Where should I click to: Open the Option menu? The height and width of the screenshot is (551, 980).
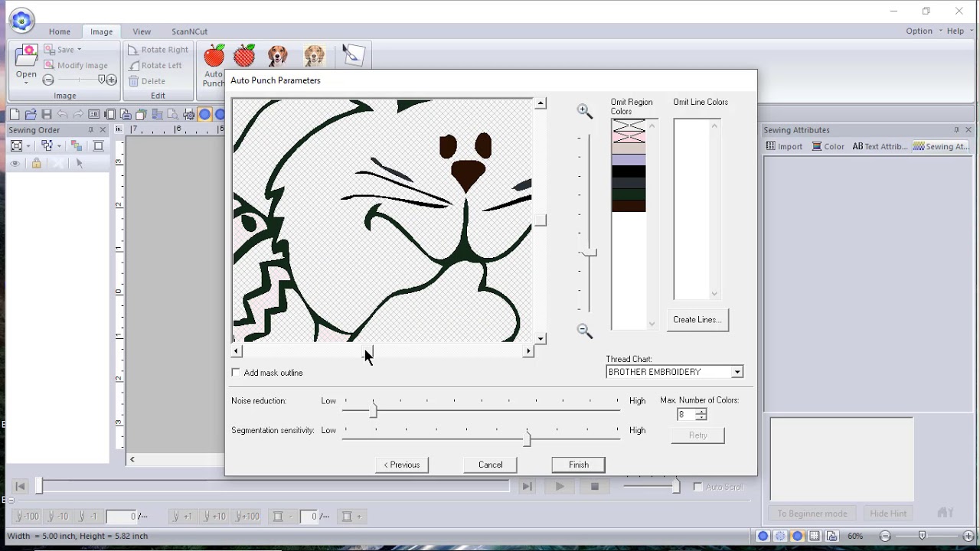pyautogui.click(x=923, y=31)
